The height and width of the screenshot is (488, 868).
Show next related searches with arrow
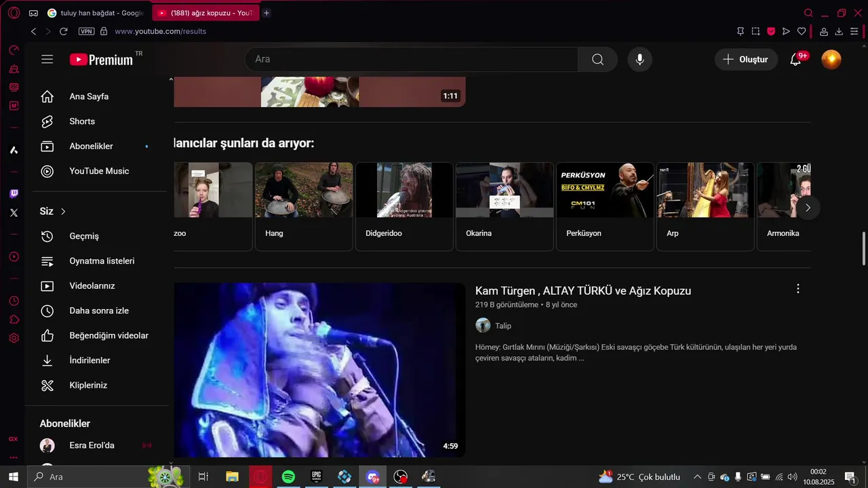pyautogui.click(x=807, y=208)
